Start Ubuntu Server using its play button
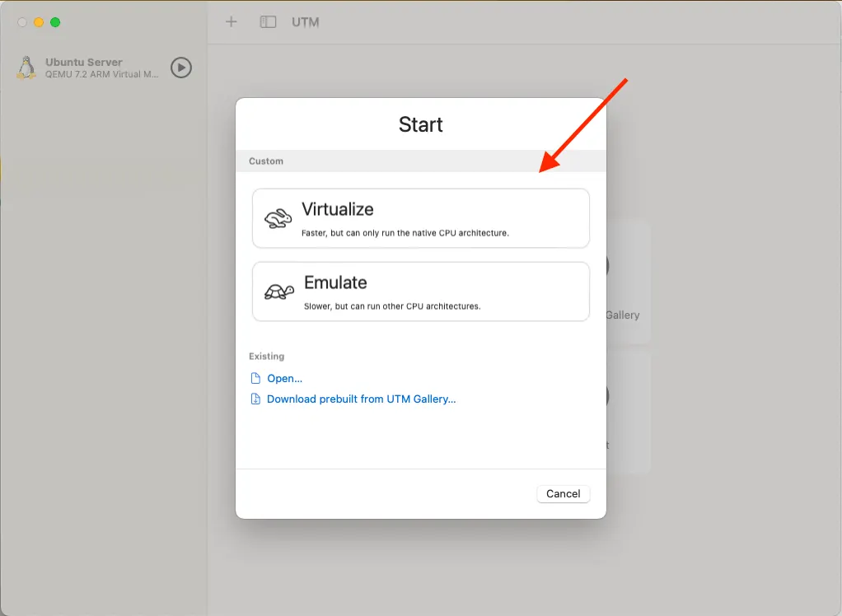842x616 pixels. click(x=180, y=68)
